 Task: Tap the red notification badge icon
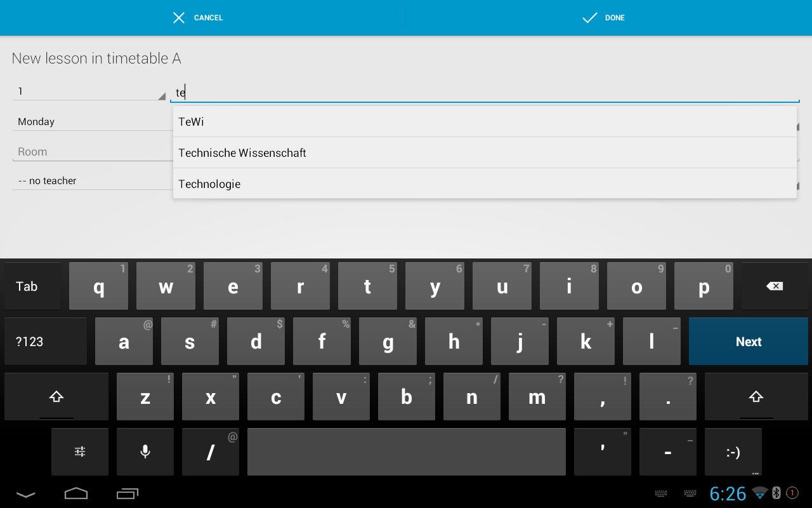792,492
